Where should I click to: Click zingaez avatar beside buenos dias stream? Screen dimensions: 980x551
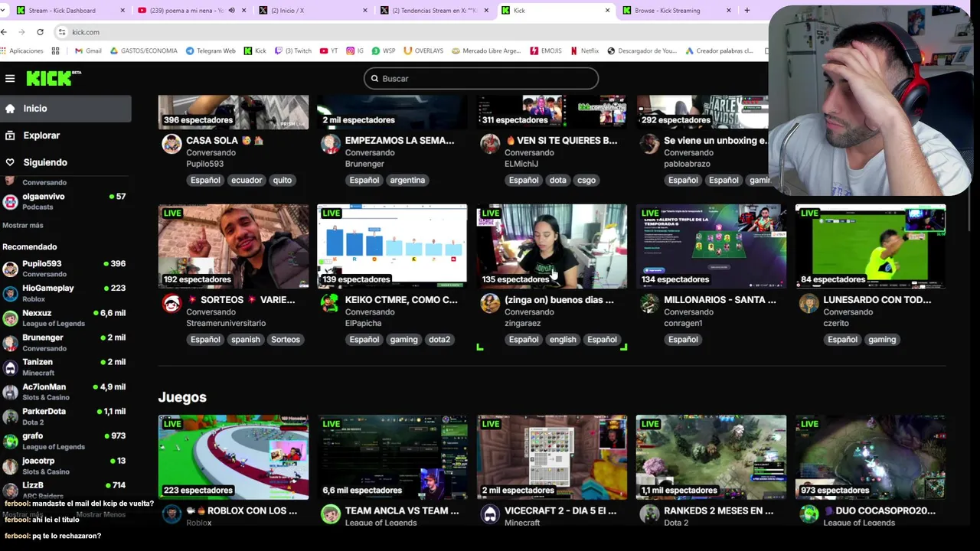490,303
